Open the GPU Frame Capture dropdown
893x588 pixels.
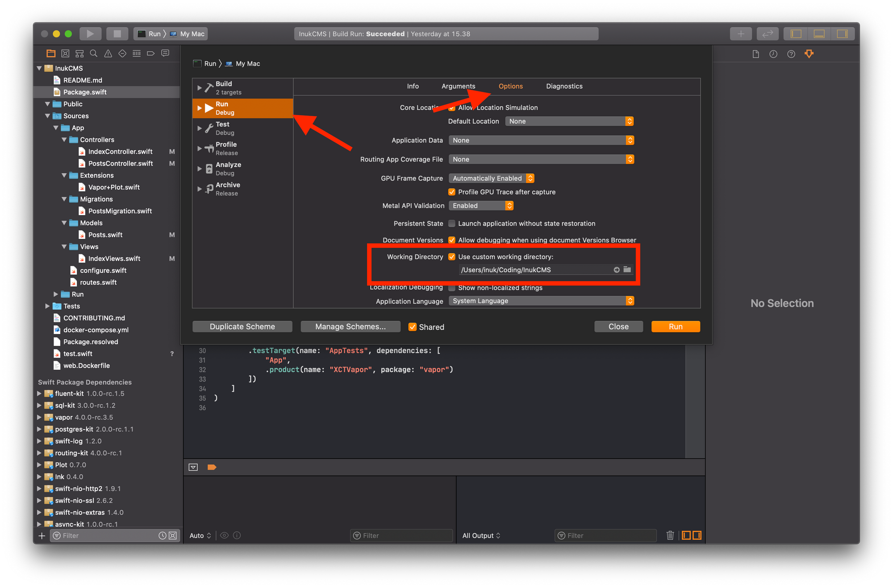coord(491,178)
